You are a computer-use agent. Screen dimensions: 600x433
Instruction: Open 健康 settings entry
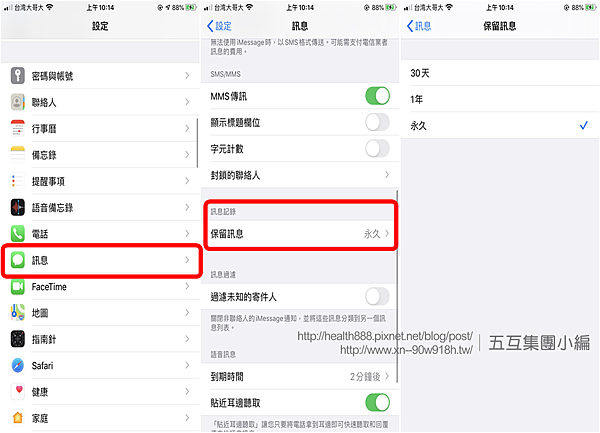(100, 392)
